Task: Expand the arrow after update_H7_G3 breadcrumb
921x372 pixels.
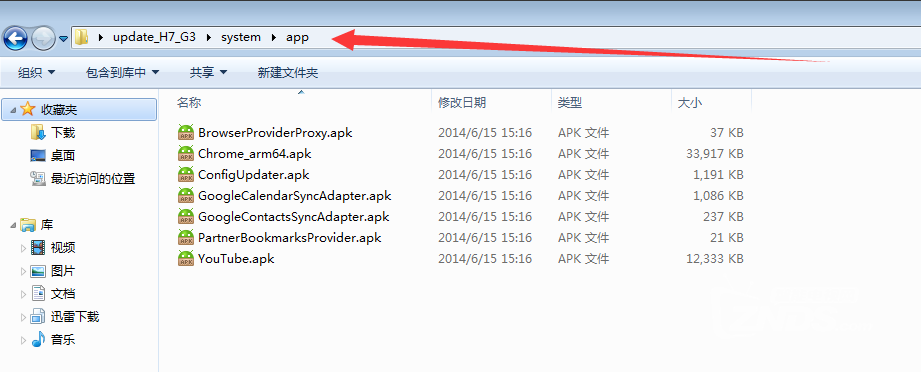Action: pos(209,38)
